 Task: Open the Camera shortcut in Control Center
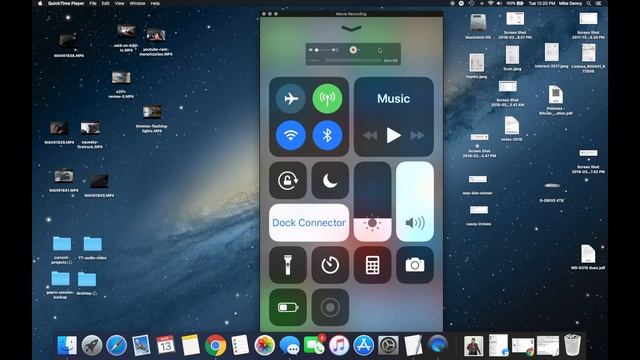pos(415,265)
